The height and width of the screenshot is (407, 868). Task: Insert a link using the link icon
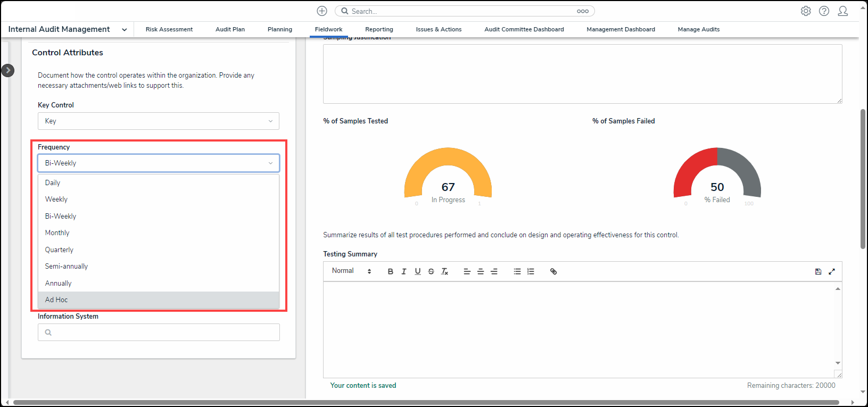553,271
